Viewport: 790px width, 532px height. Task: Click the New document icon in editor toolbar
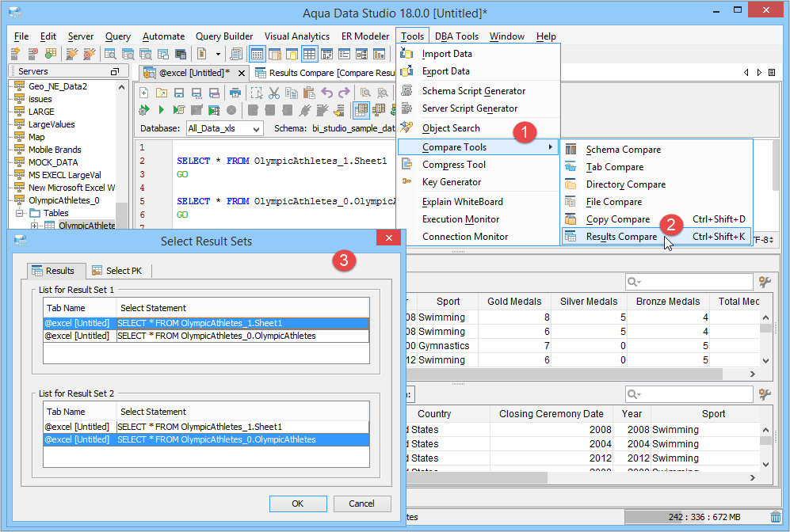click(144, 93)
